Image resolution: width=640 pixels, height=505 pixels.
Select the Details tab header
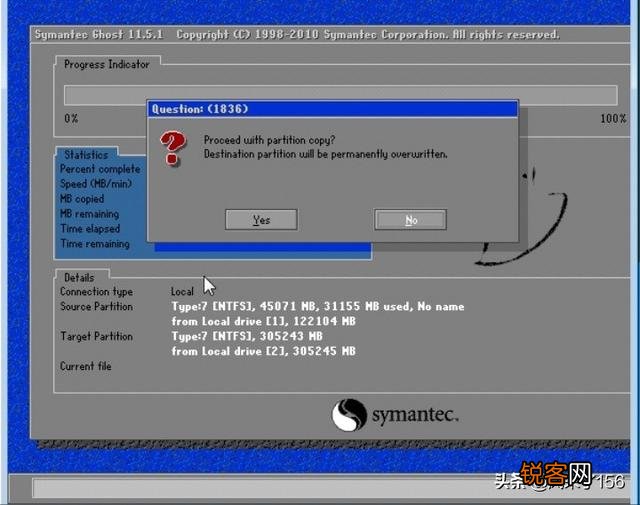(x=79, y=278)
